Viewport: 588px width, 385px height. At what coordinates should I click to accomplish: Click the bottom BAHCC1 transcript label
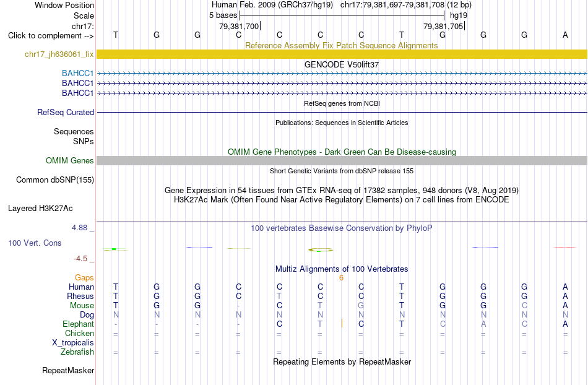click(77, 93)
